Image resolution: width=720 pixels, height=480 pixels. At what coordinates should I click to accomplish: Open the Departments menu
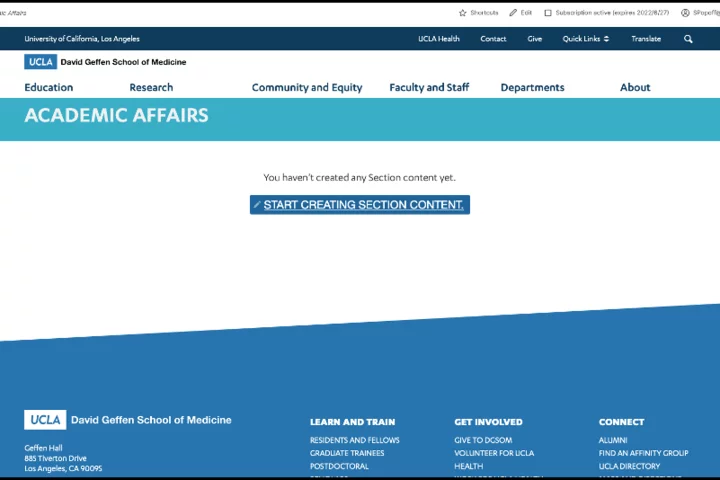tap(532, 87)
